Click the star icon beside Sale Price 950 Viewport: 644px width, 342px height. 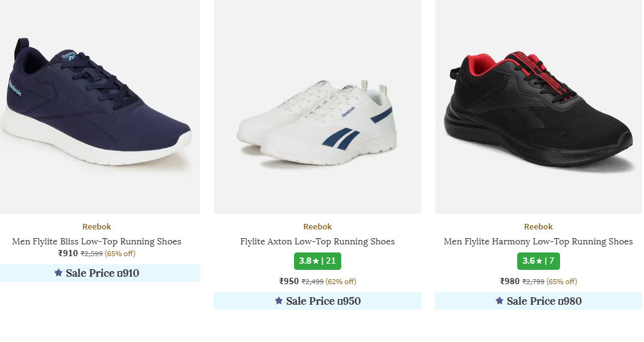tap(278, 301)
